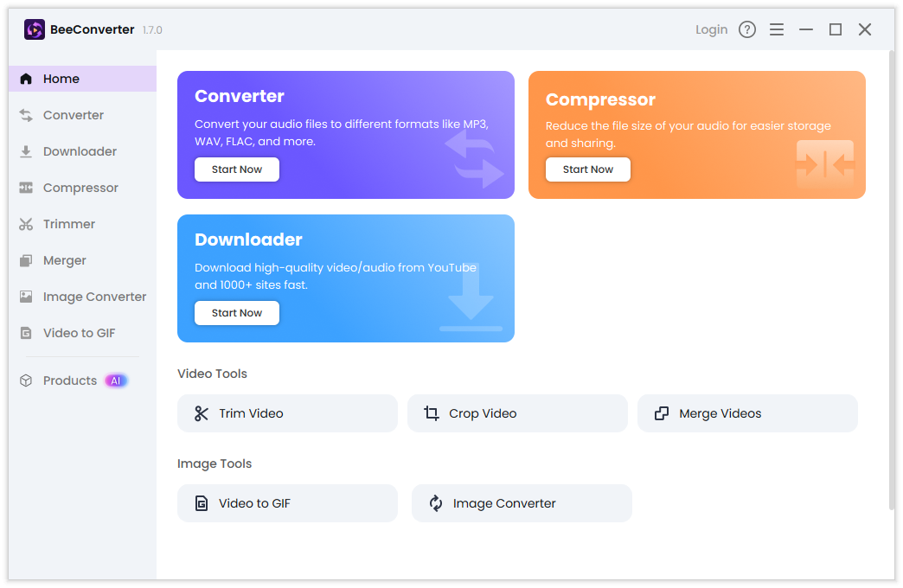Click Start Now on the Compressor card

(x=587, y=169)
